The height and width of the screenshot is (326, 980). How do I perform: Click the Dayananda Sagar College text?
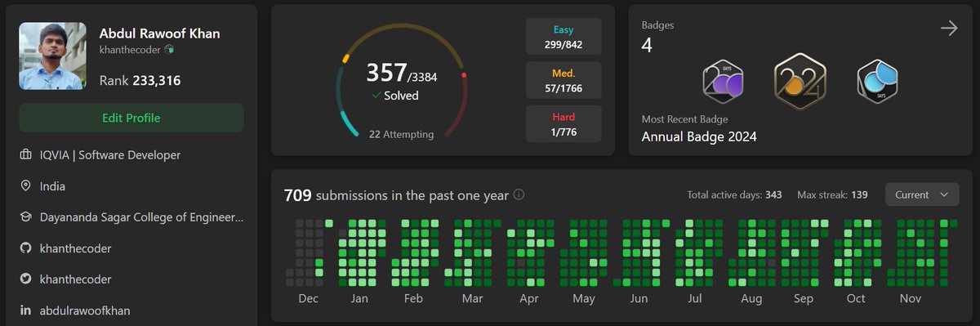pos(142,217)
